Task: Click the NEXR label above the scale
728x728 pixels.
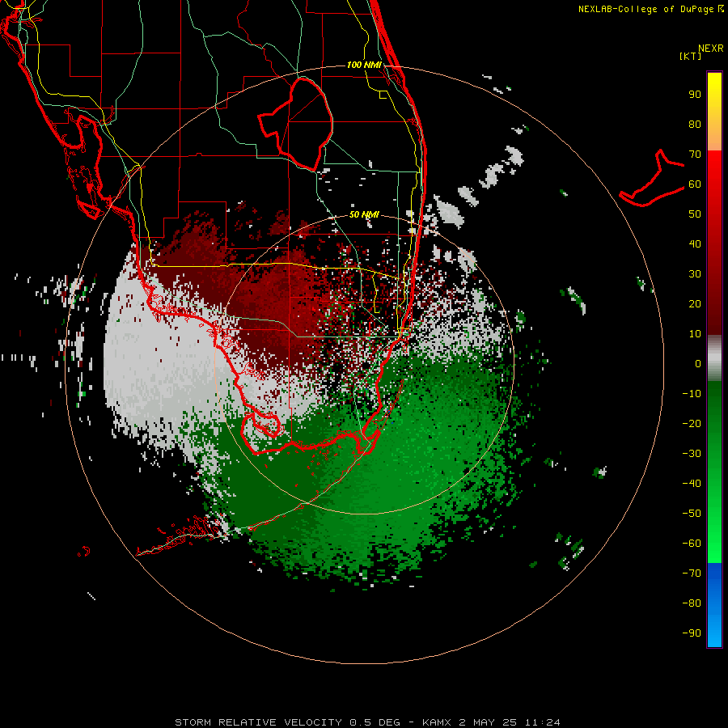Action: [710, 49]
